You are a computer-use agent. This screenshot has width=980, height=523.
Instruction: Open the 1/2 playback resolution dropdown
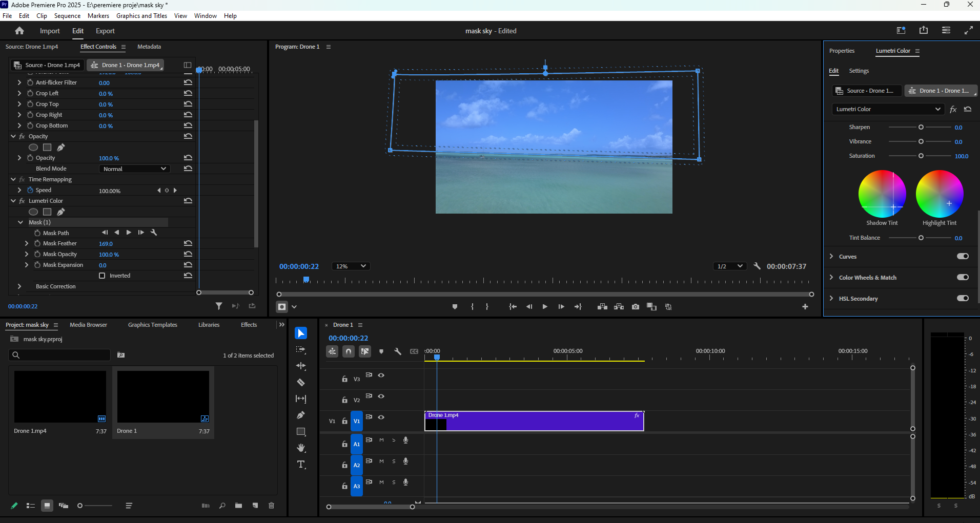(x=729, y=266)
